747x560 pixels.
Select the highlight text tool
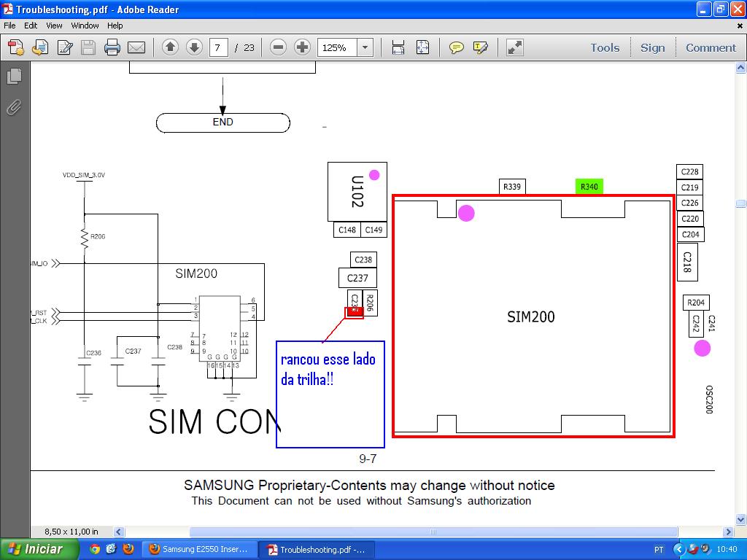[480, 47]
